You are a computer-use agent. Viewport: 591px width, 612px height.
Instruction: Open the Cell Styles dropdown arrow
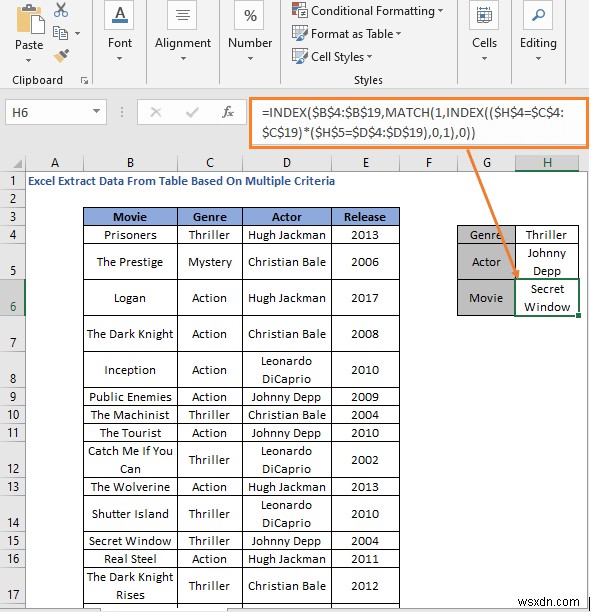pyautogui.click(x=369, y=57)
